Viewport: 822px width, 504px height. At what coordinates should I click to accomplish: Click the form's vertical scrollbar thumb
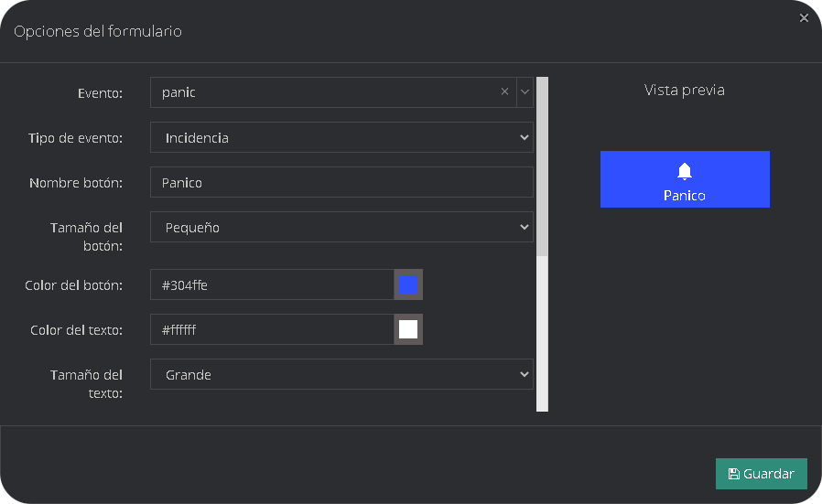(542, 165)
